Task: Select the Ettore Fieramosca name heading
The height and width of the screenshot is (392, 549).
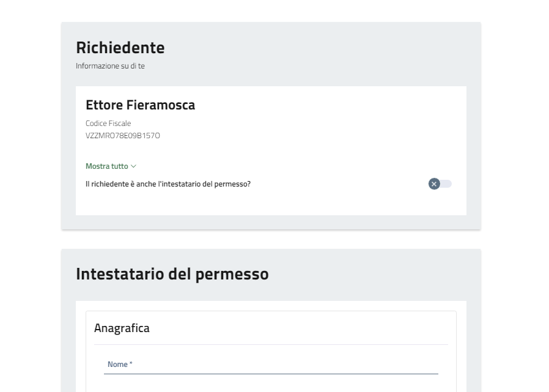Action: [140, 105]
